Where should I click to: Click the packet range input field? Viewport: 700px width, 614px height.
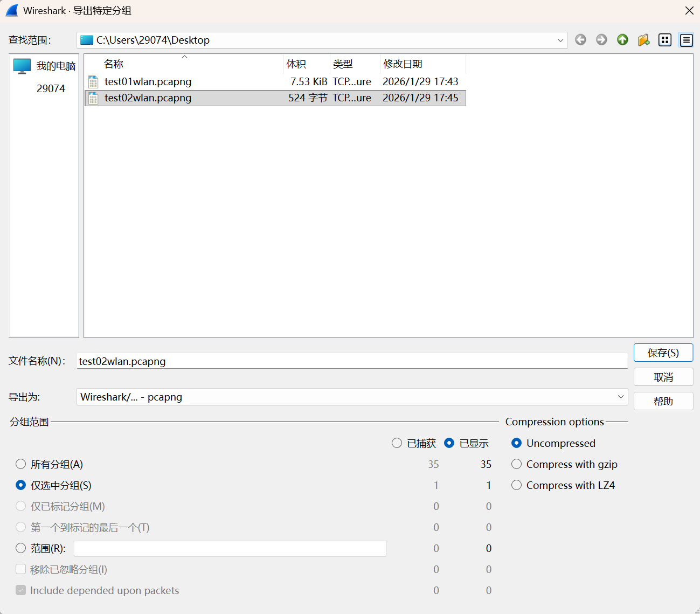[230, 548]
